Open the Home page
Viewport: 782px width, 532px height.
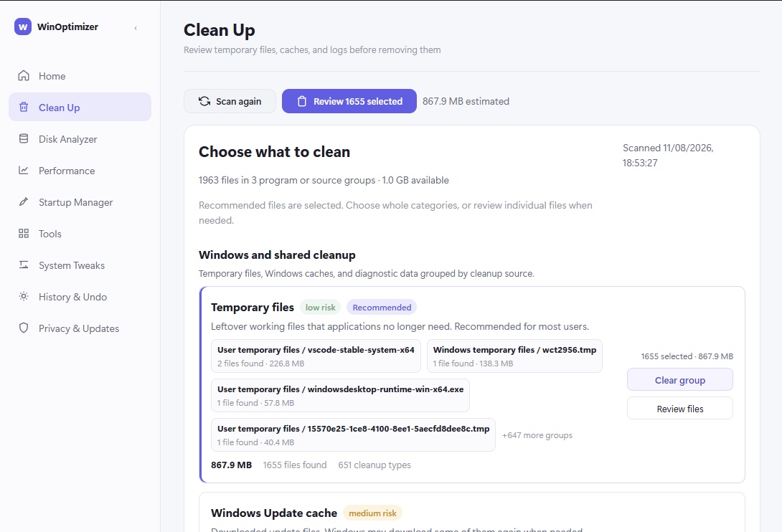[x=80, y=76]
